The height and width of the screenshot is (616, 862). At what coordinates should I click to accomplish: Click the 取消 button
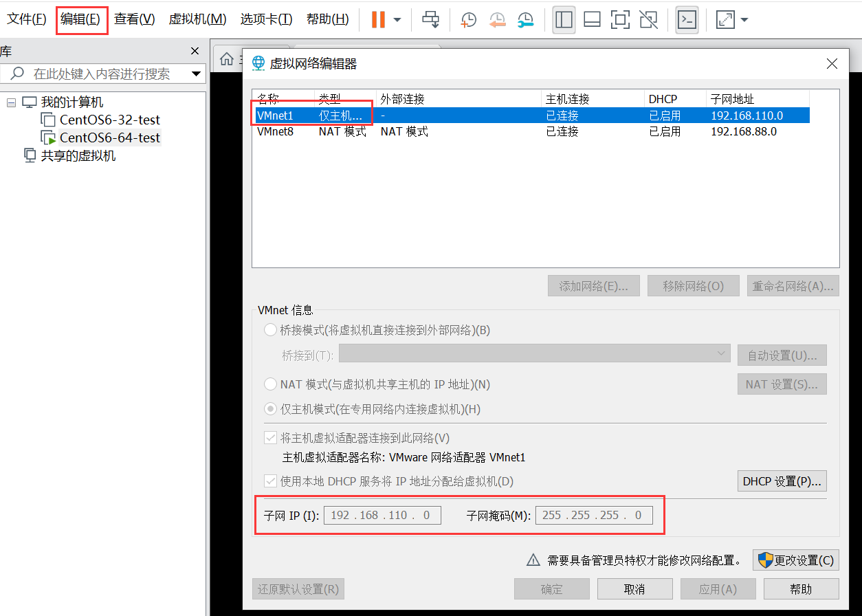coord(634,589)
